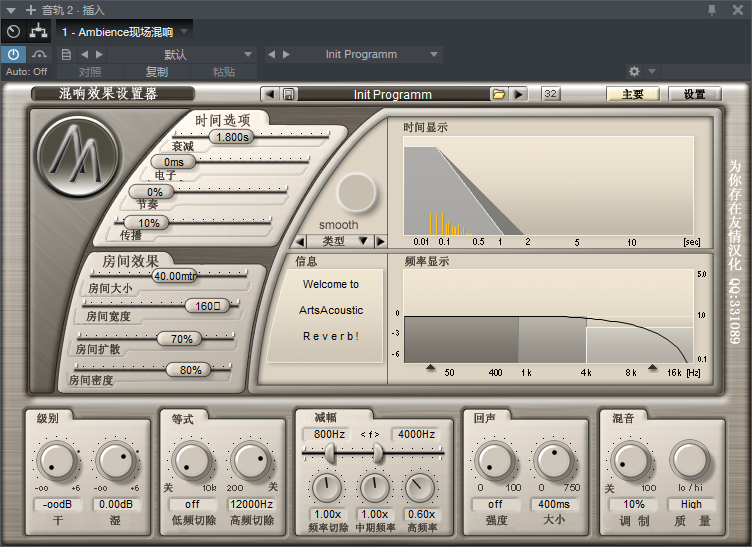Click the plugin latency clock icon
The image size is (752, 547).
[x=13, y=32]
